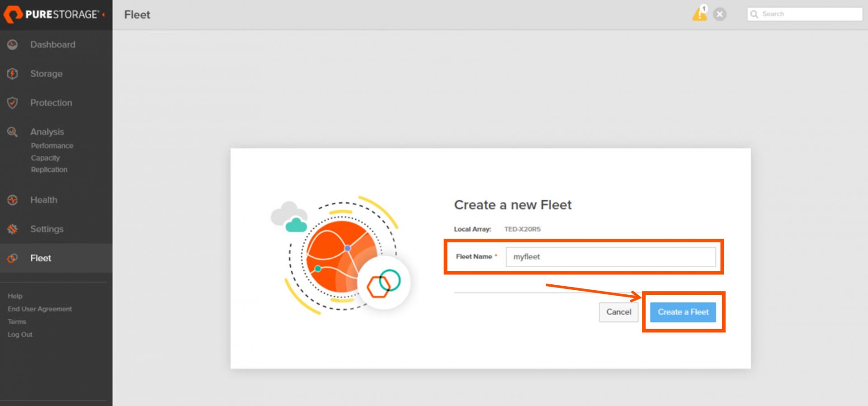
Task: Go to the Protection page
Action: [x=51, y=103]
